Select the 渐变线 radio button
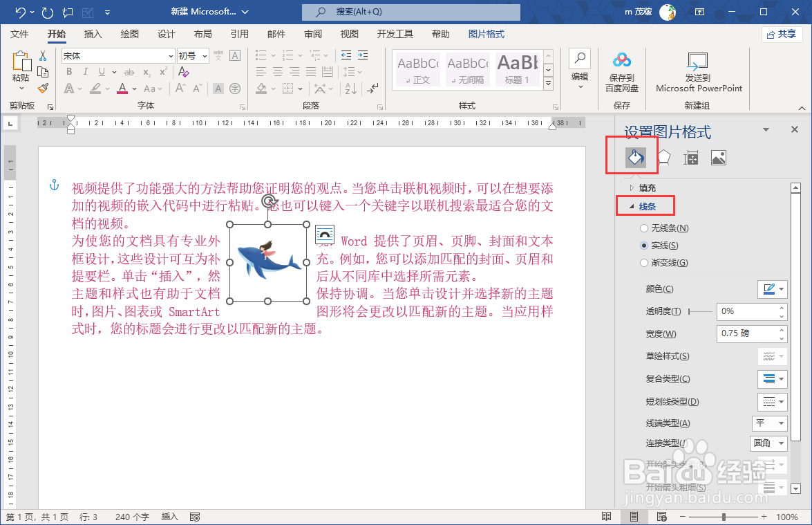This screenshot has width=812, height=525. (x=643, y=262)
